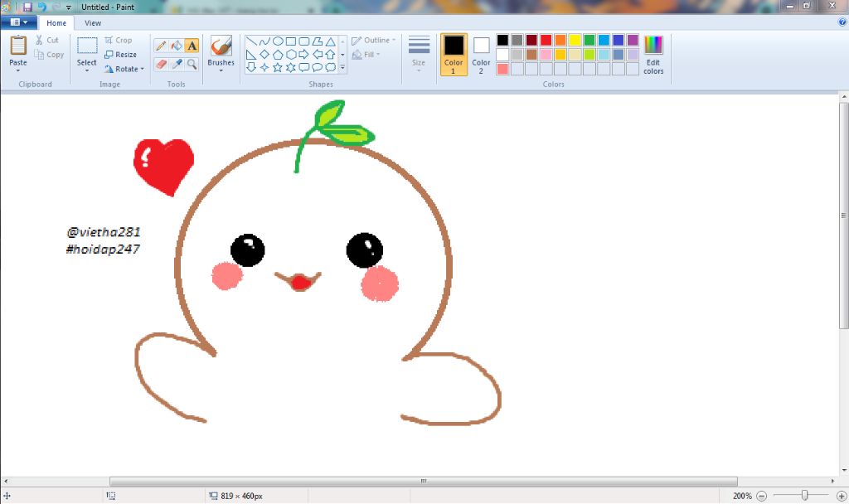Click the Undo arrow in the title bar

[x=41, y=7]
